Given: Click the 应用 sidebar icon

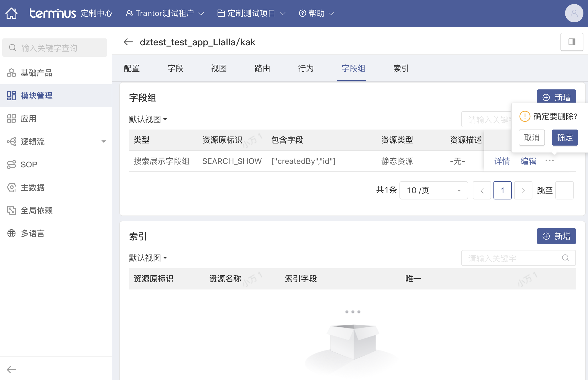Looking at the screenshot, I should point(11,119).
